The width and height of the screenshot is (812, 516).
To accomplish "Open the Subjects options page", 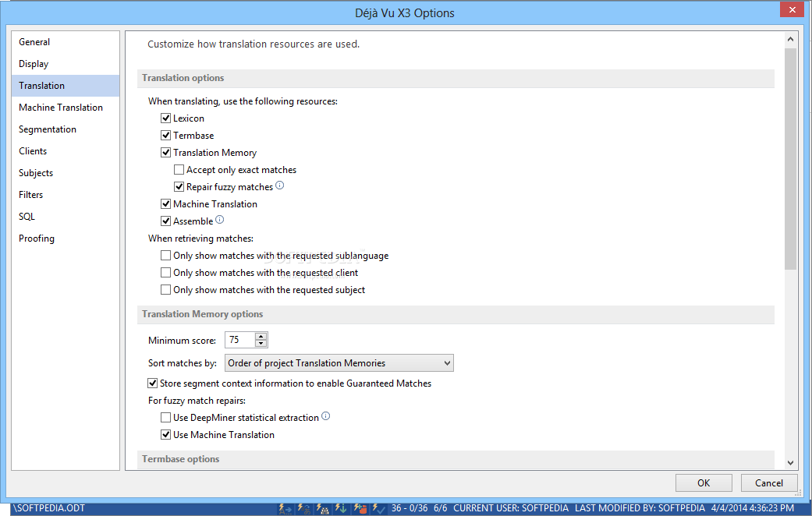I will (66, 172).
